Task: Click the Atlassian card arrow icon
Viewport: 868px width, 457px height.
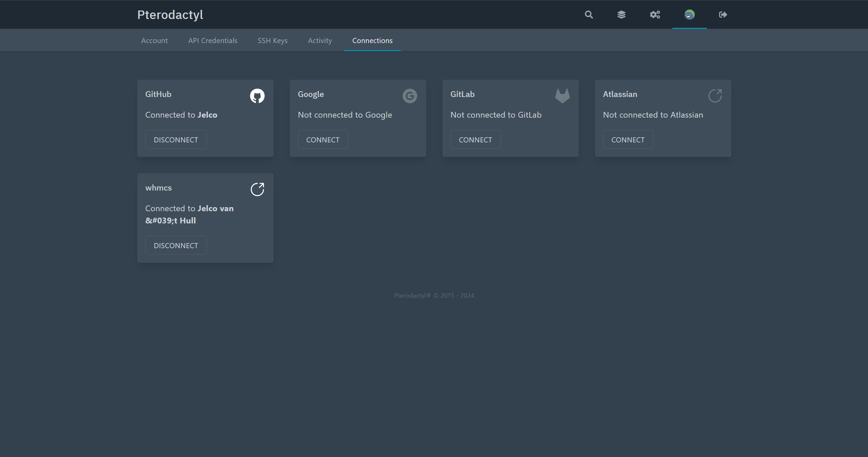Action: 715,96
